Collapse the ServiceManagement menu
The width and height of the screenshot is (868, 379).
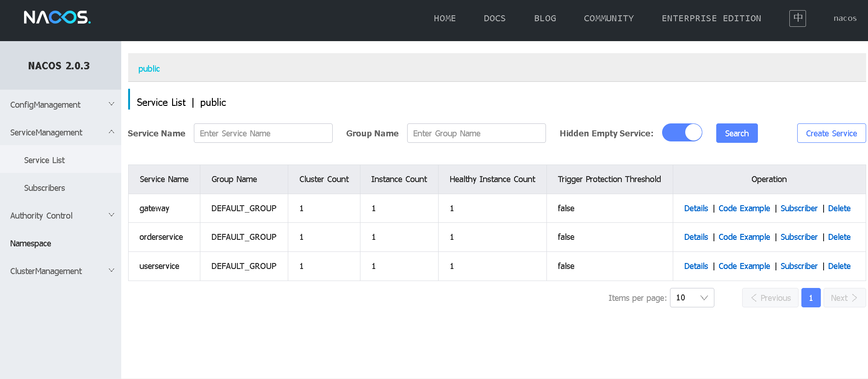[x=60, y=133]
